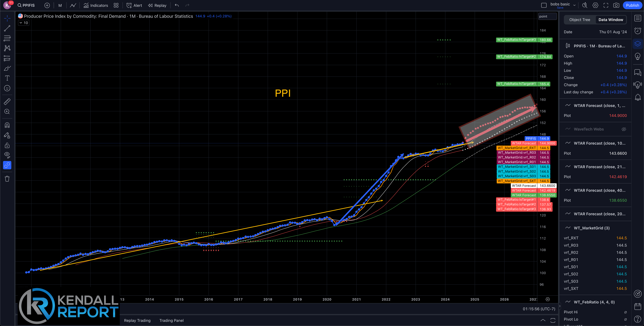This screenshot has height=326, width=644.
Task: Open the Alerts alarm clock icon
Action: pyautogui.click(x=638, y=31)
